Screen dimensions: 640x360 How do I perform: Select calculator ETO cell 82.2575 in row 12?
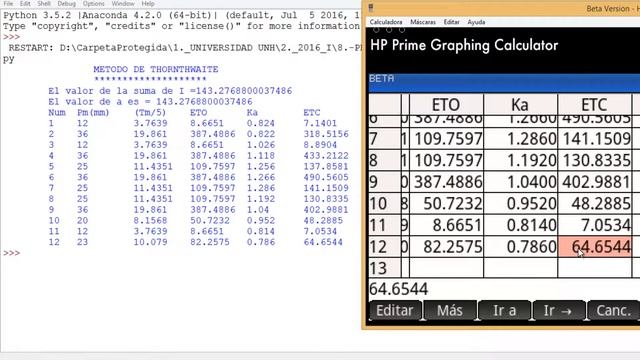(447, 247)
